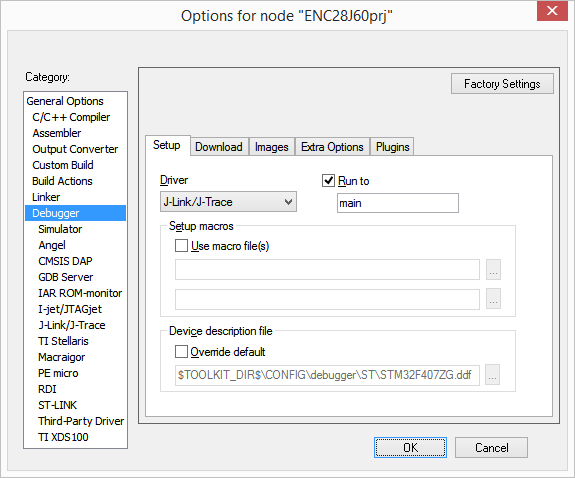Select C/C++ Compiler category

(x=71, y=117)
